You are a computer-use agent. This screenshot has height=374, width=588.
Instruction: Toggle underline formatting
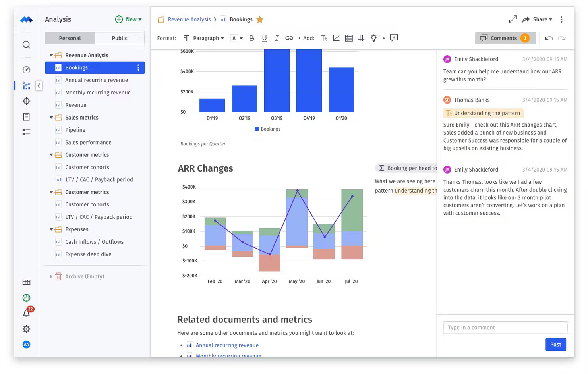tap(264, 38)
